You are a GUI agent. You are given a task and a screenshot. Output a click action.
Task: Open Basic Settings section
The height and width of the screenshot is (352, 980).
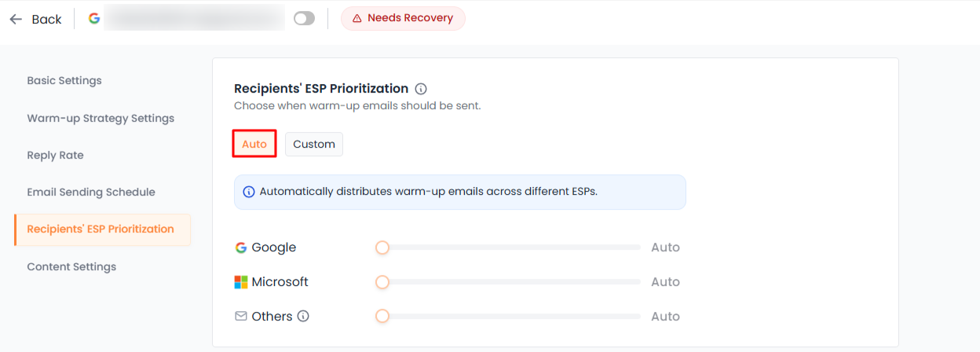[x=64, y=81]
